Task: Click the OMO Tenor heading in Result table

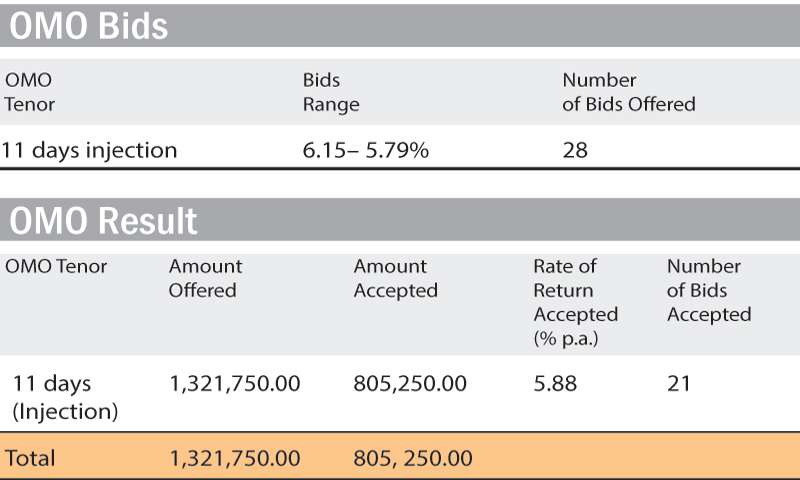Action: [x=56, y=266]
